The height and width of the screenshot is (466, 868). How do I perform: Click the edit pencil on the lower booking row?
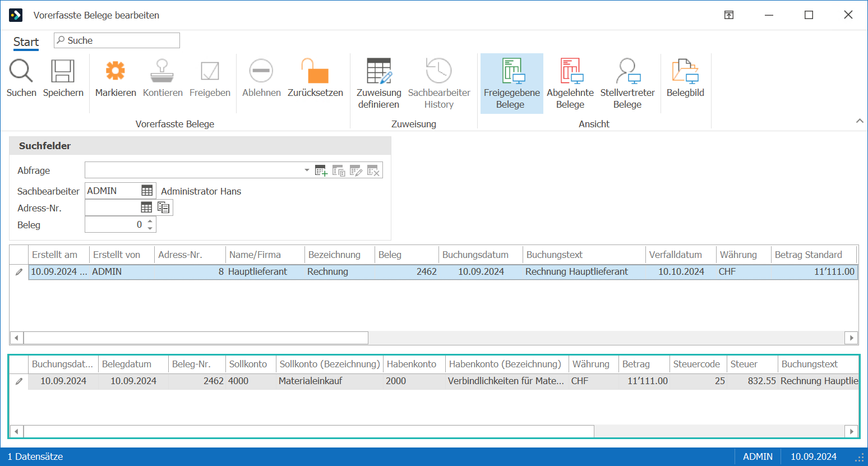[x=19, y=381]
